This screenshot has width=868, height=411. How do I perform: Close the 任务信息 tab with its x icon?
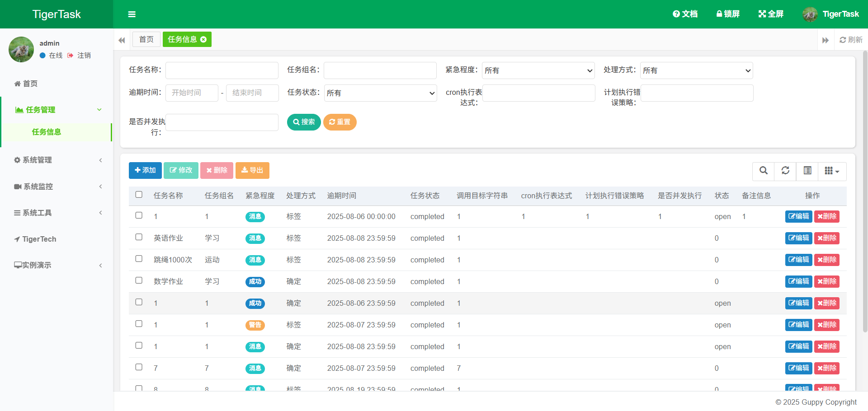tap(203, 40)
